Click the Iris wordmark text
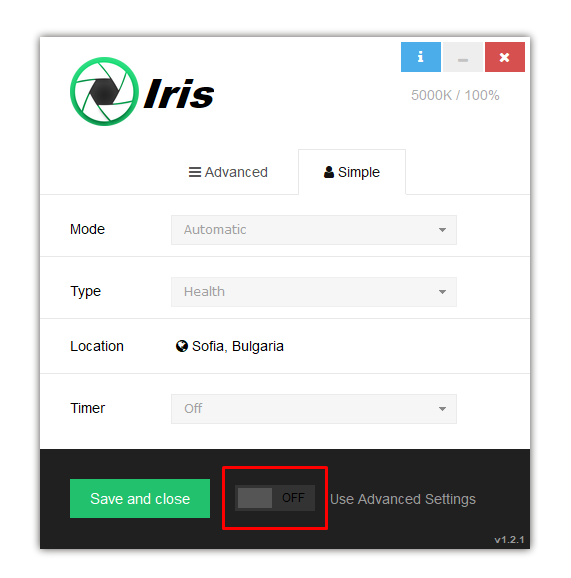Image resolution: width=571 pixels, height=578 pixels. pos(179,94)
